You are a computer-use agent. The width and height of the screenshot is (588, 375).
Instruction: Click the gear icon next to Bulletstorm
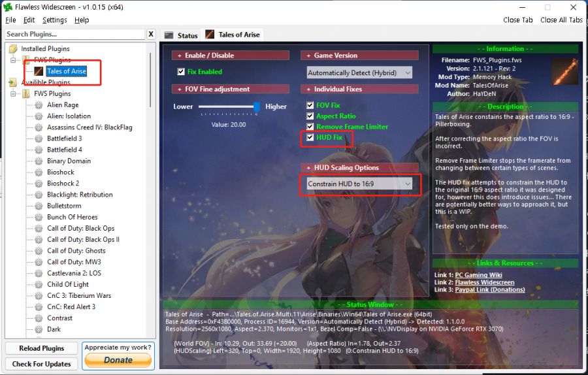point(39,206)
